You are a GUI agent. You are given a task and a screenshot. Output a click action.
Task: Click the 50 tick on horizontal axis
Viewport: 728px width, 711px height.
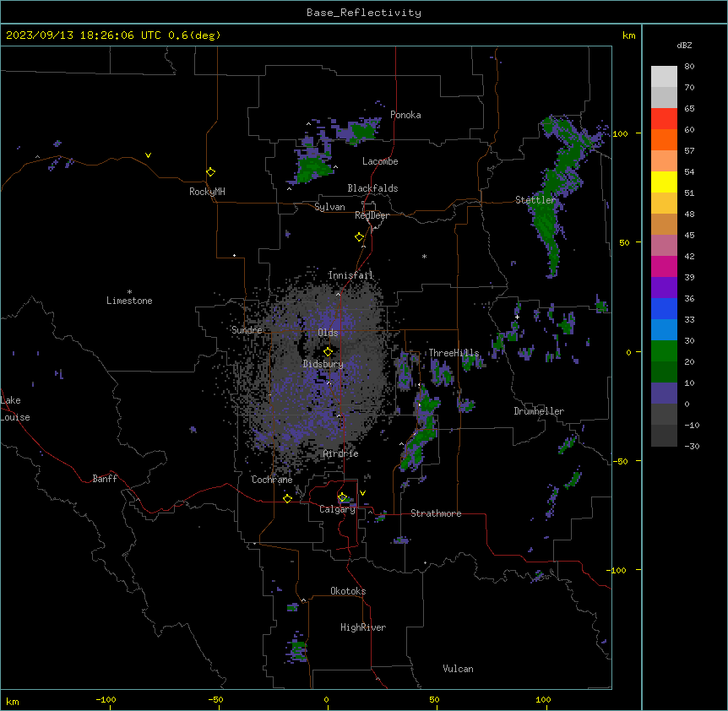(434, 699)
